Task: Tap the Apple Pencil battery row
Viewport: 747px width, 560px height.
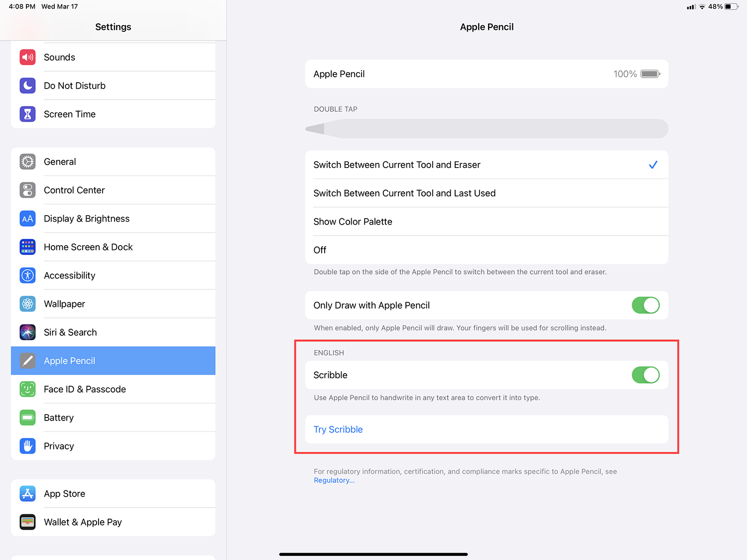Action: [486, 74]
